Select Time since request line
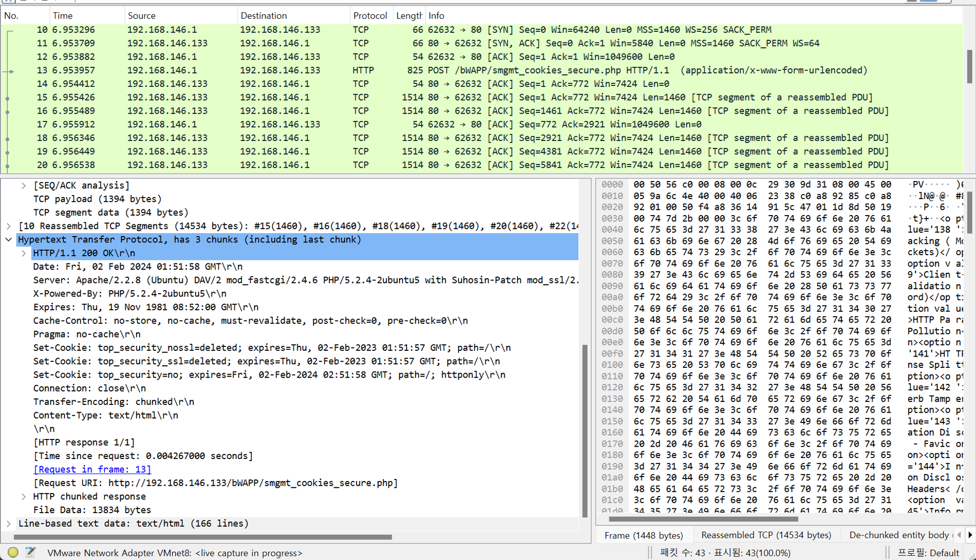 (143, 456)
